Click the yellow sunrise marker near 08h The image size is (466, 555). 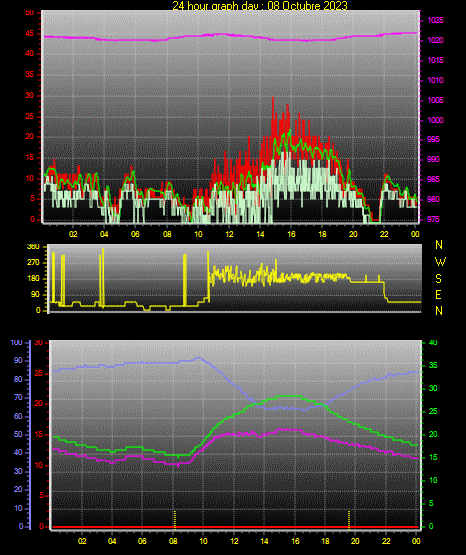[174, 519]
